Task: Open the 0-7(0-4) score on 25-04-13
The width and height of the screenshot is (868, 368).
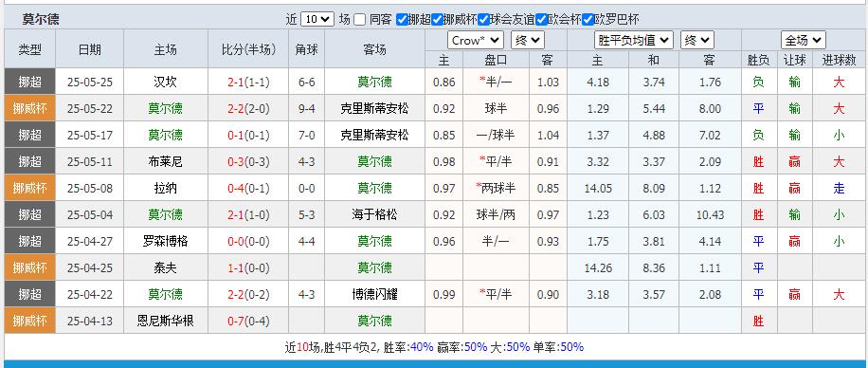Action: [x=248, y=321]
